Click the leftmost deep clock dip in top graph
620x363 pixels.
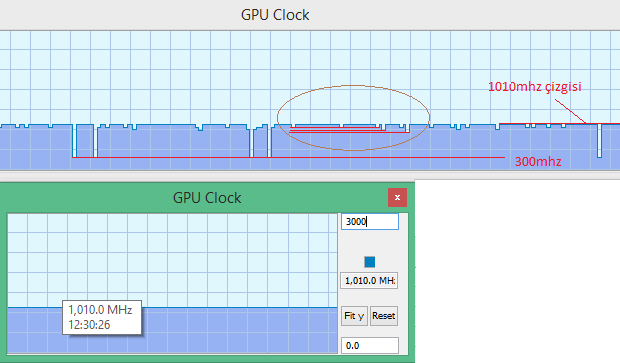(x=74, y=141)
